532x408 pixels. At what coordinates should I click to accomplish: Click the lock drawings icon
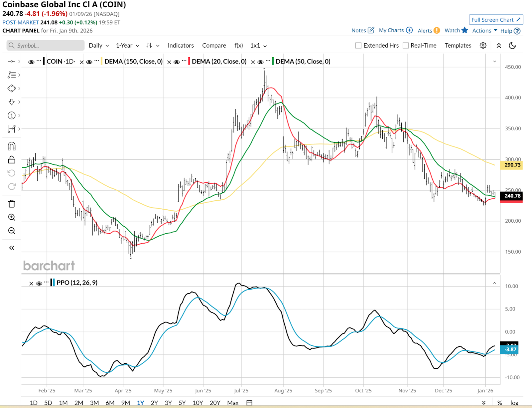[x=12, y=160]
